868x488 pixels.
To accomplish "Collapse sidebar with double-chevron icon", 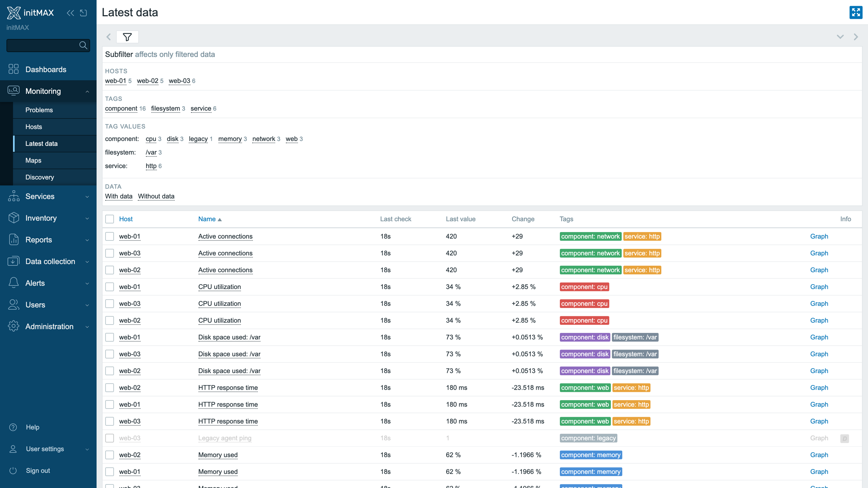I will coord(71,13).
